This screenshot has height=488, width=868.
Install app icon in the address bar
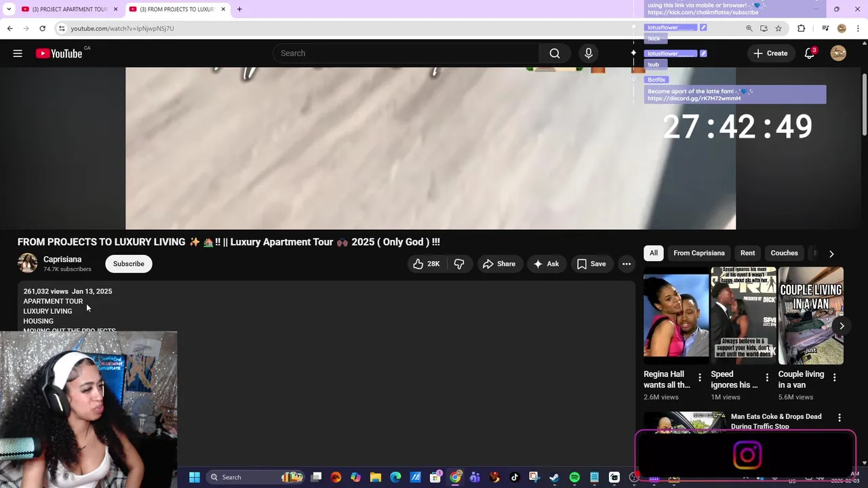[x=764, y=28]
